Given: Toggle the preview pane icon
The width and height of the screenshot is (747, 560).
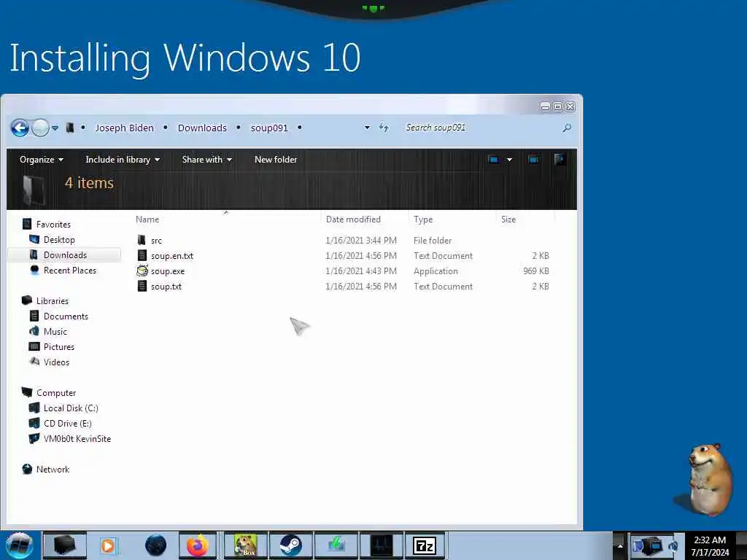Looking at the screenshot, I should 533,159.
